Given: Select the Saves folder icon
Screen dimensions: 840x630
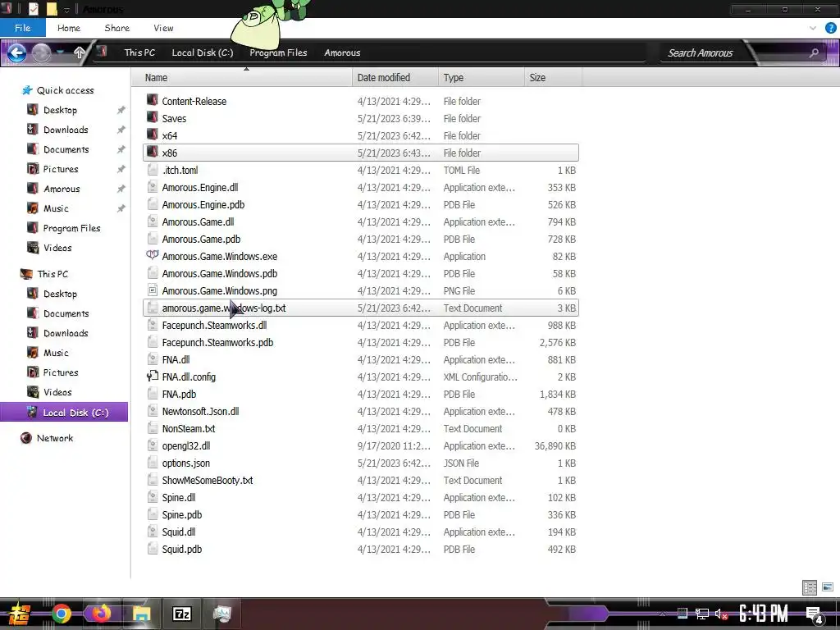Looking at the screenshot, I should coord(152,118).
